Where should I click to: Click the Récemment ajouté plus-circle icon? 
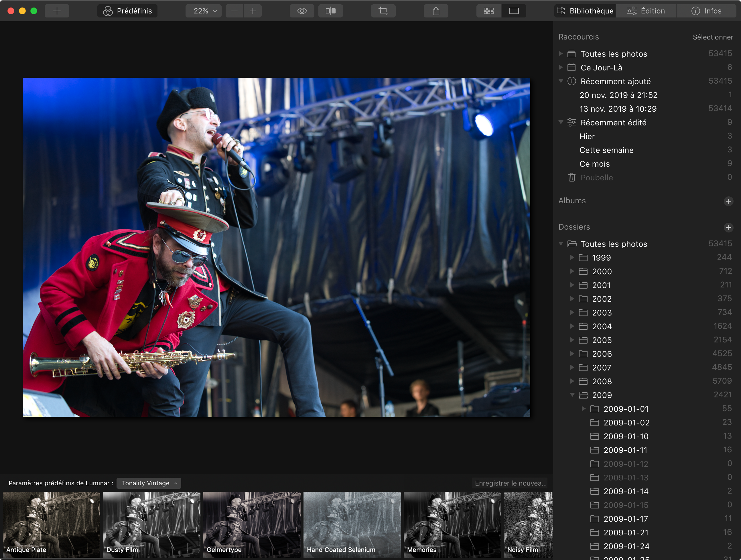click(571, 81)
